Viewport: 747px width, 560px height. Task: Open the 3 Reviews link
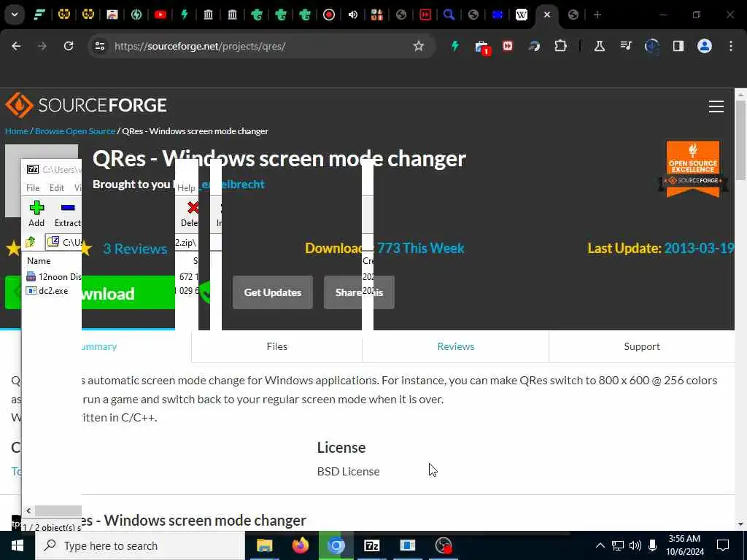[x=135, y=249]
